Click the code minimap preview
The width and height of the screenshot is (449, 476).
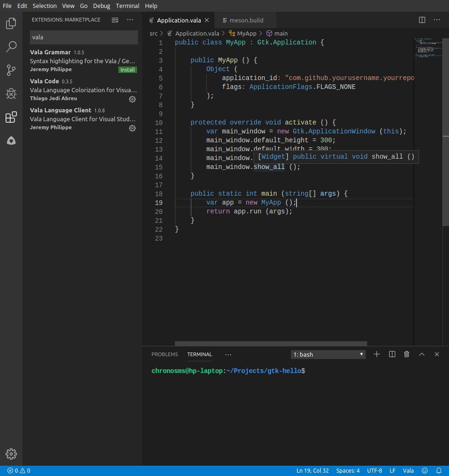pos(428,48)
